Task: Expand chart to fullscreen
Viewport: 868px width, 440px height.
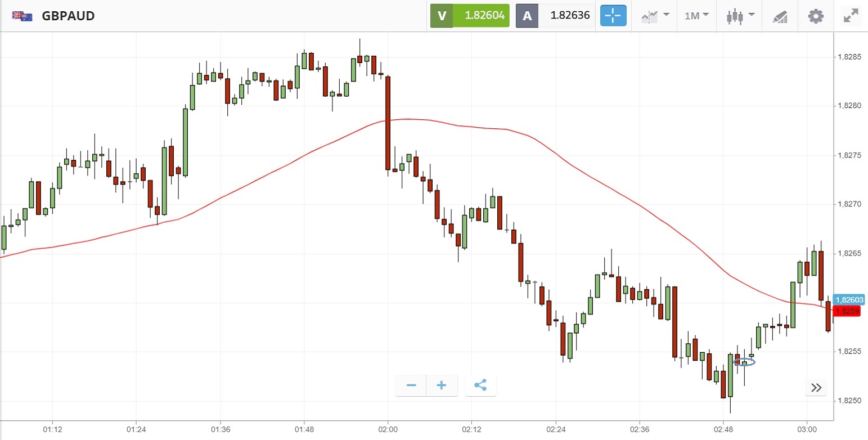Action: tap(850, 16)
